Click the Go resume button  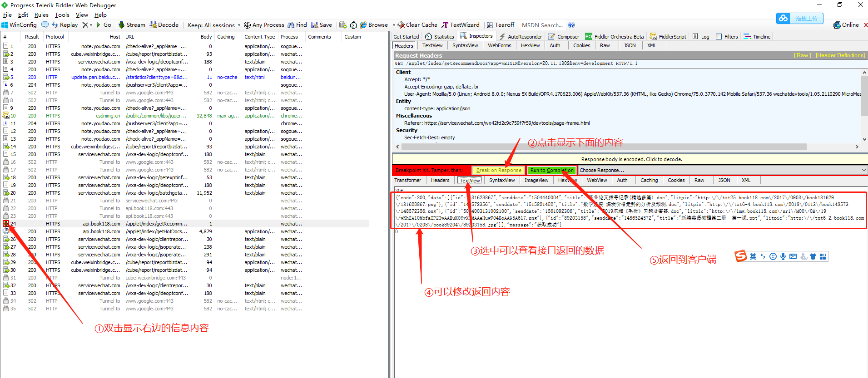tap(104, 25)
